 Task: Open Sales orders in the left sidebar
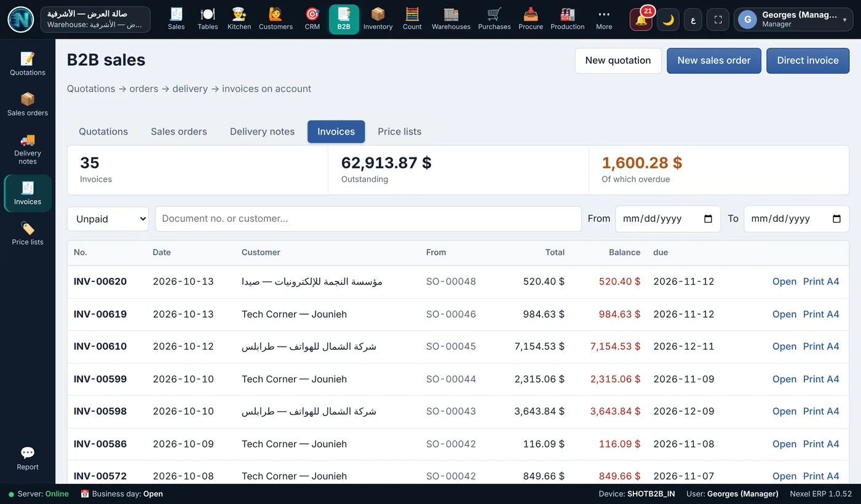28,104
